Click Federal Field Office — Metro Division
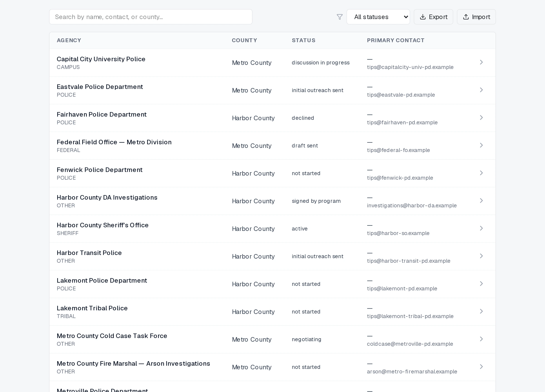The width and height of the screenshot is (545, 392). click(x=114, y=142)
